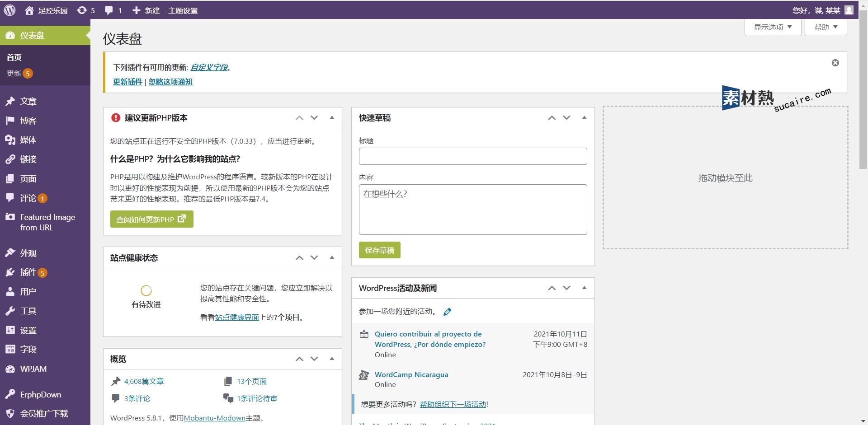
Task: Open 13个页面 link
Action: (x=251, y=381)
